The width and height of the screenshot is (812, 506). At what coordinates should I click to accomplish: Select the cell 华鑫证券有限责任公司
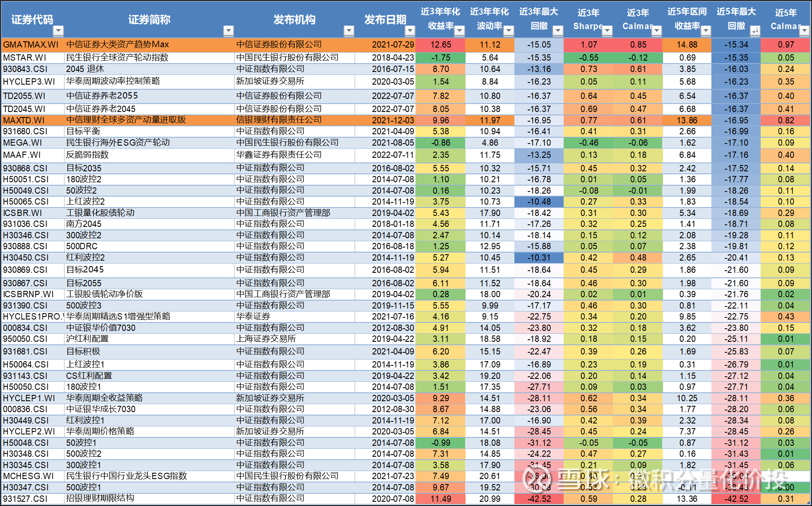pos(294,155)
